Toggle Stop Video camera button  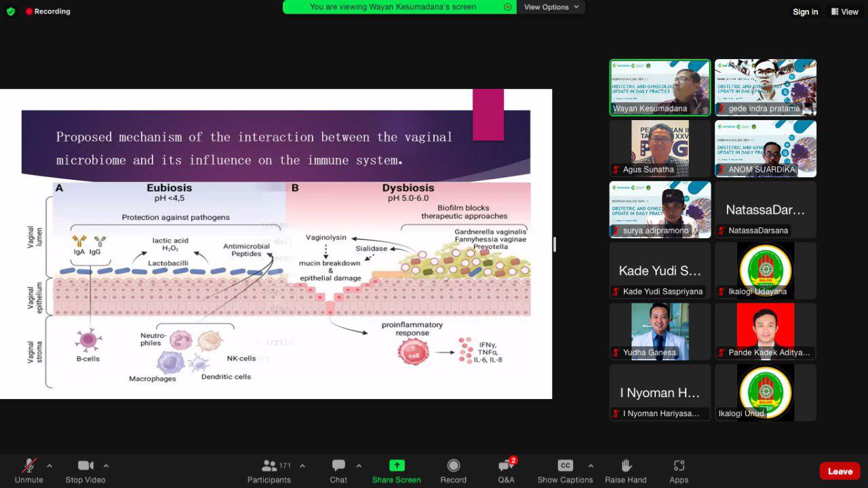click(85, 466)
